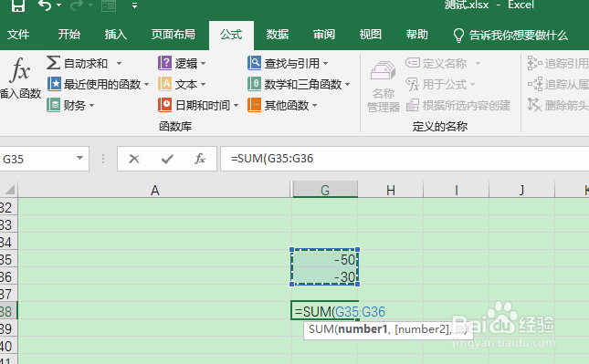Viewport: 589px width, 364px height.
Task: Click the Name Box showing G35
Action: point(37,159)
